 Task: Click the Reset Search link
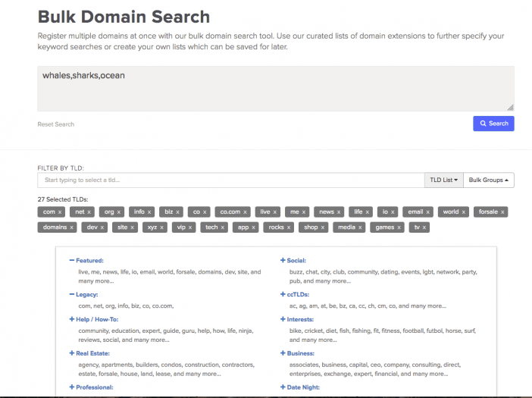click(x=56, y=124)
